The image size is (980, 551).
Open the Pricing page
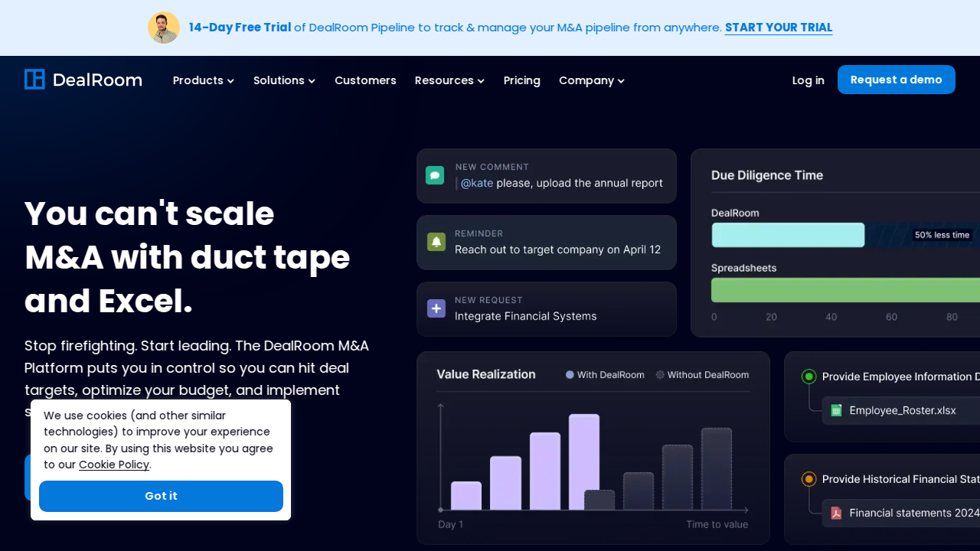[522, 80]
